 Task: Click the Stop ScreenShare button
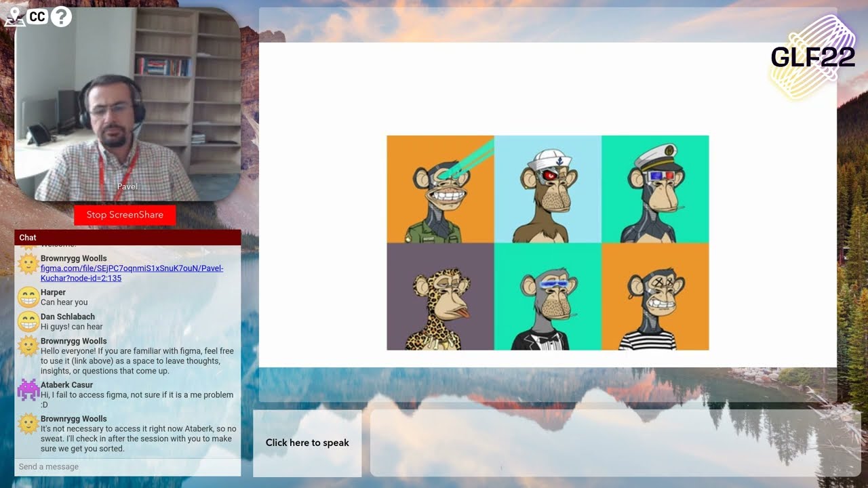click(x=125, y=215)
